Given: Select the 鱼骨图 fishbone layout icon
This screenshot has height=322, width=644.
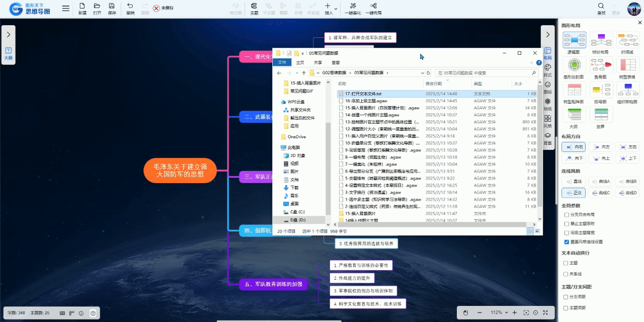Looking at the screenshot, I should click(601, 65).
